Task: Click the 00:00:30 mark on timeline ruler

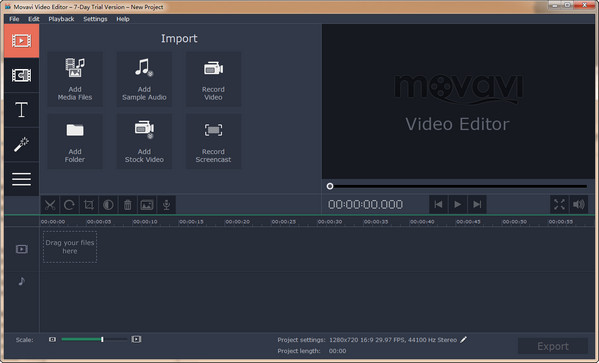Action: 330,222
